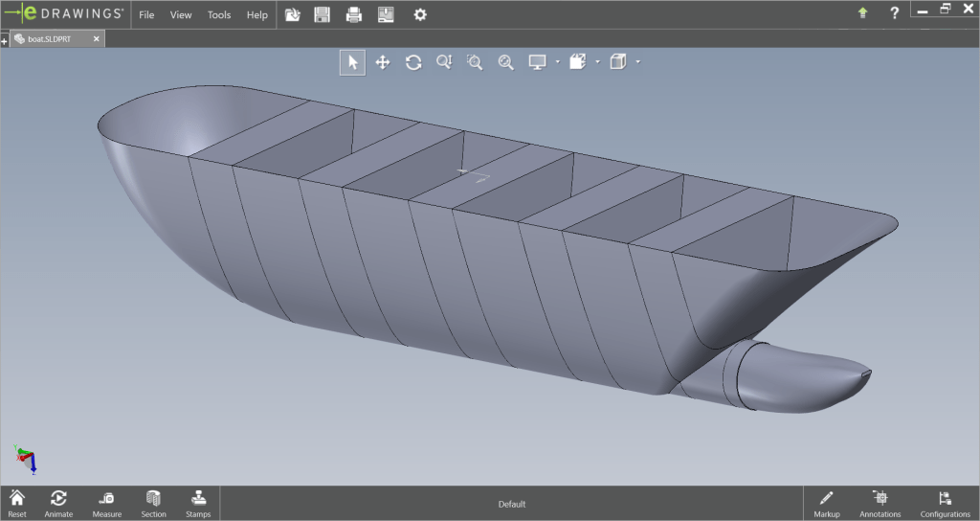Screen dimensions: 980x521
Task: Toggle the Measure tool
Action: coord(107,503)
